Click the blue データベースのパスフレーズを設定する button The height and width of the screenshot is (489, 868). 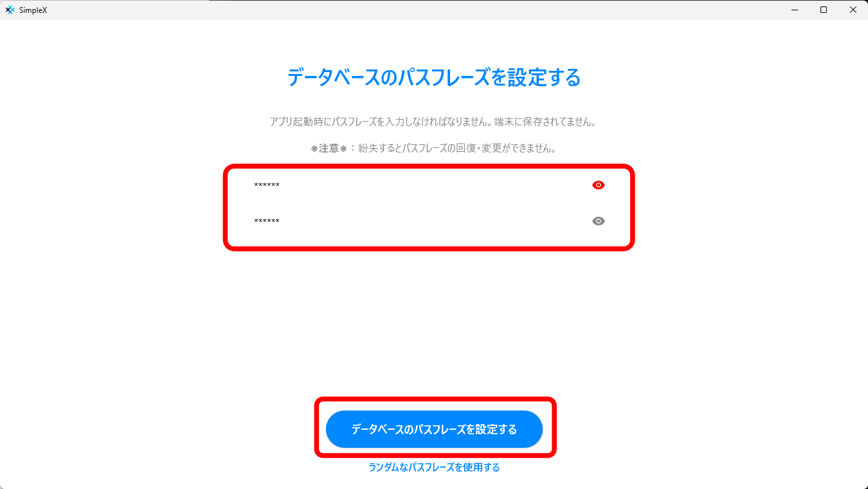435,429
